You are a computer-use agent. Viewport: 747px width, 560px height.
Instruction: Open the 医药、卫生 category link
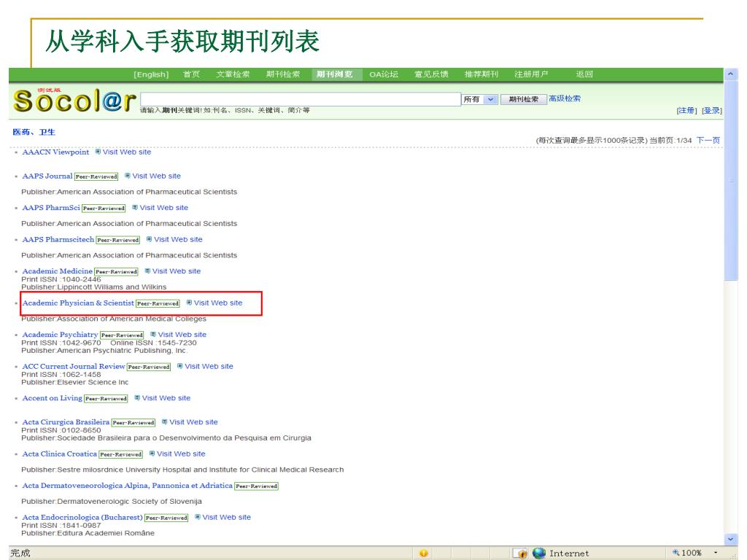pyautogui.click(x=34, y=132)
